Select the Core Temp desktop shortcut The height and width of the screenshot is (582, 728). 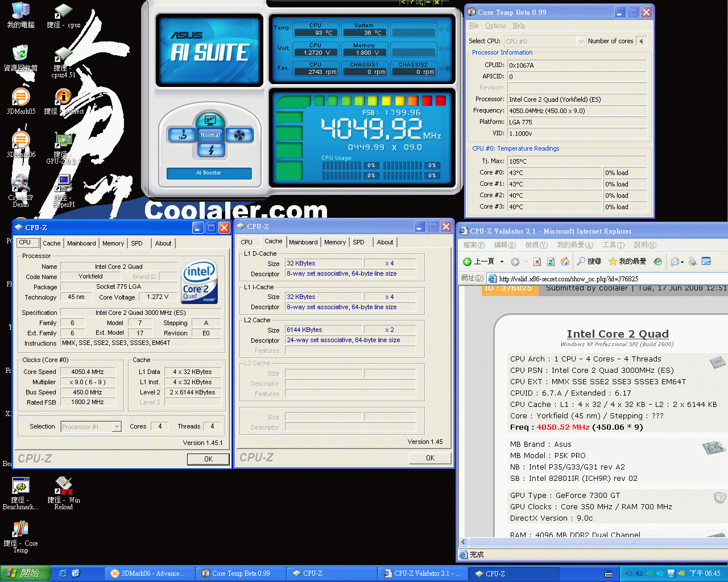tap(20, 537)
